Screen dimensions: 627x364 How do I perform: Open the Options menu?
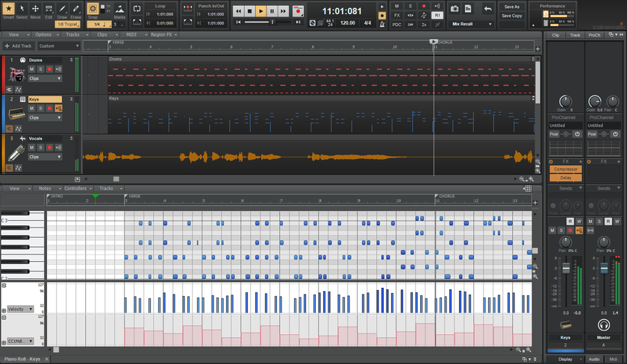click(x=46, y=35)
